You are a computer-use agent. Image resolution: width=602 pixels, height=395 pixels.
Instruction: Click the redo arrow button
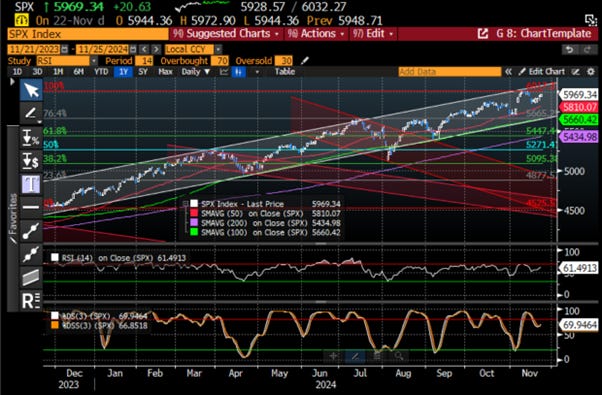pos(587,50)
